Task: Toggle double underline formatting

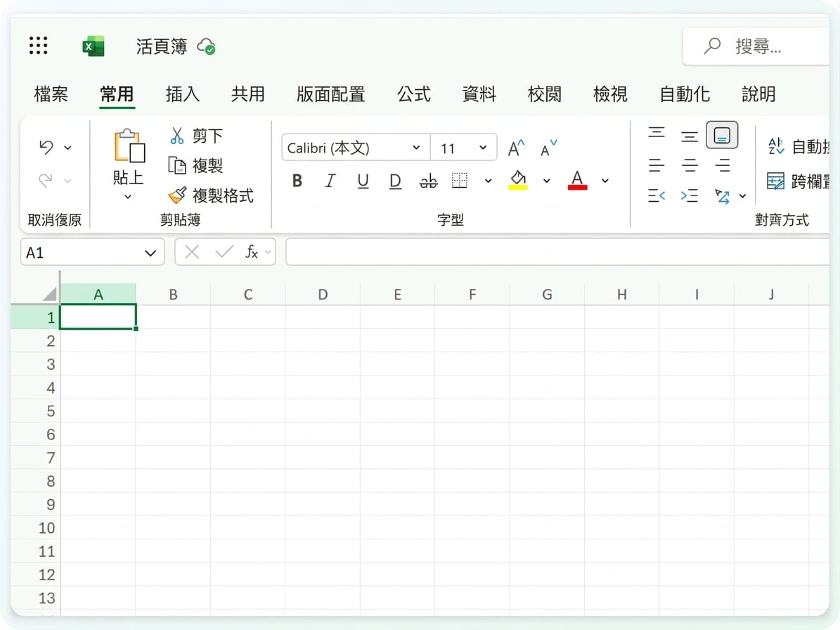Action: (395, 181)
